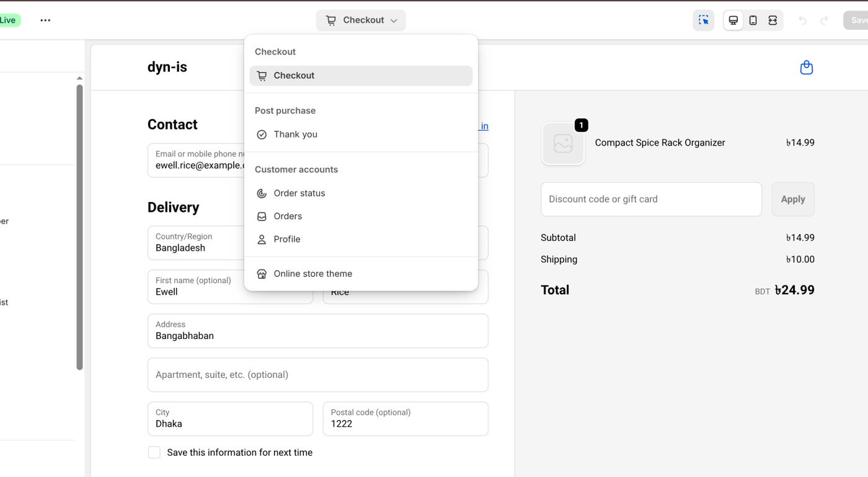868x477 pixels.
Task: Open the Country/Region dropdown
Action: 196,243
